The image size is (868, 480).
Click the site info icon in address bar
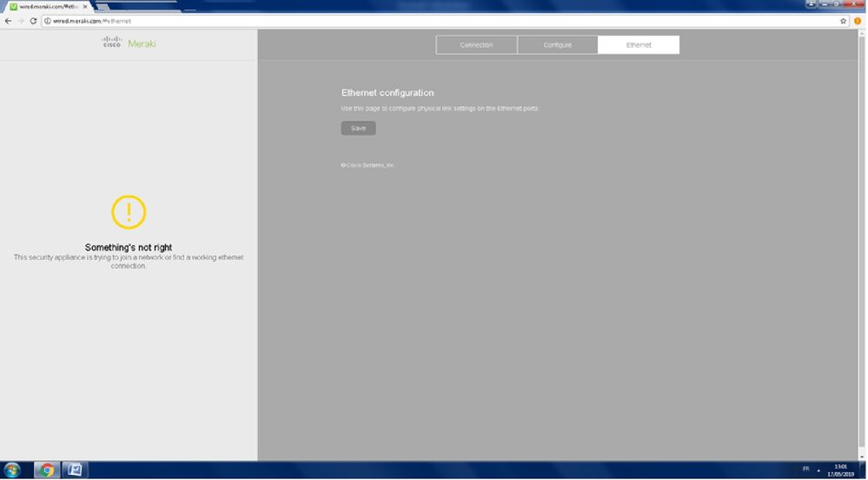pos(48,21)
